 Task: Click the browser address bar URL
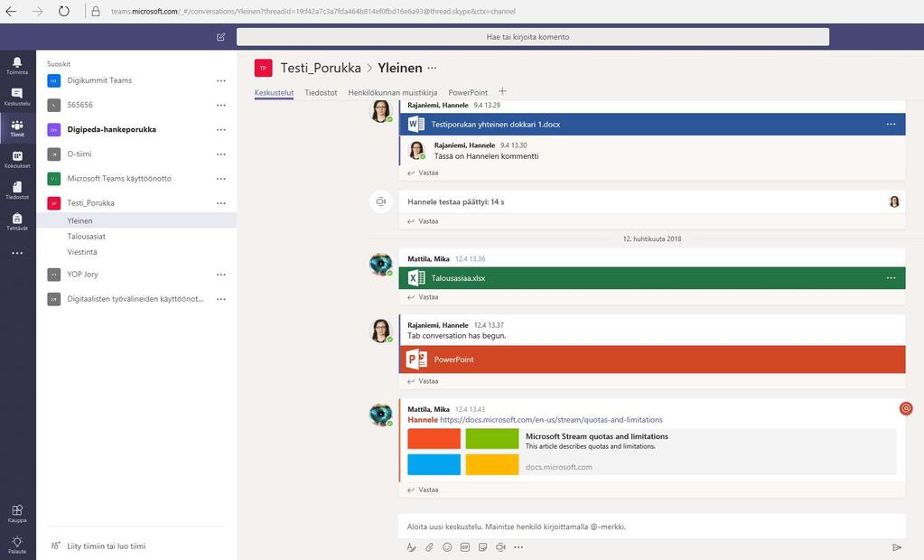pyautogui.click(x=313, y=11)
